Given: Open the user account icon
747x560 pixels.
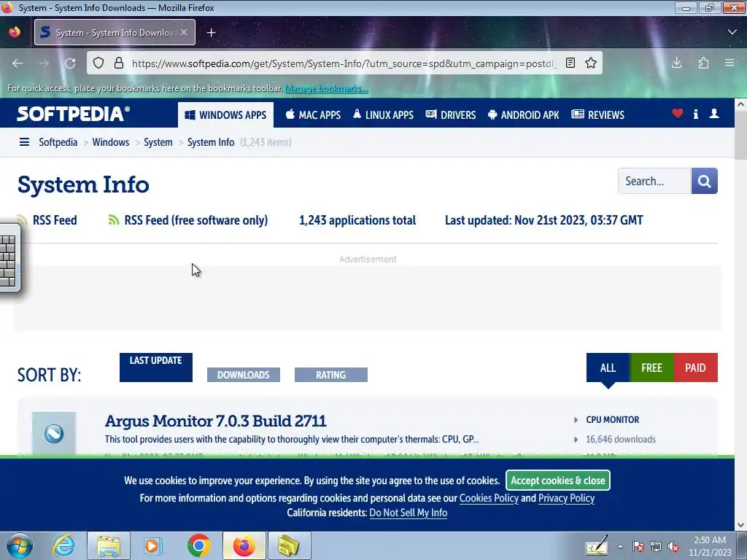Looking at the screenshot, I should click(714, 113).
